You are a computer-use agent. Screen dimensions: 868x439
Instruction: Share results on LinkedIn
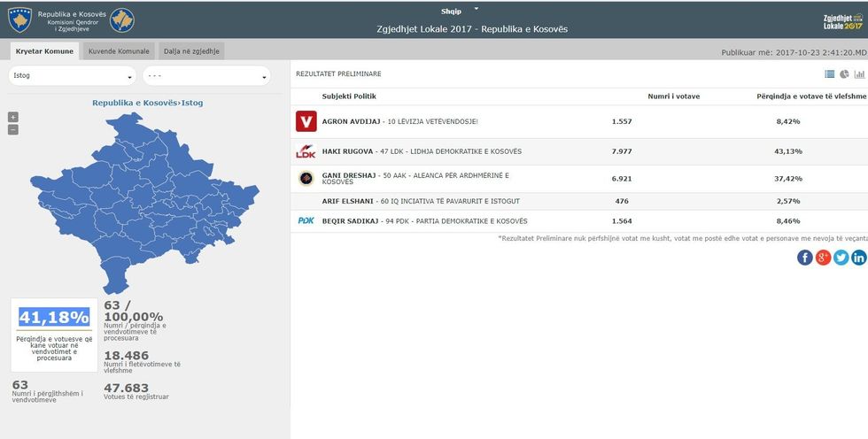point(858,258)
